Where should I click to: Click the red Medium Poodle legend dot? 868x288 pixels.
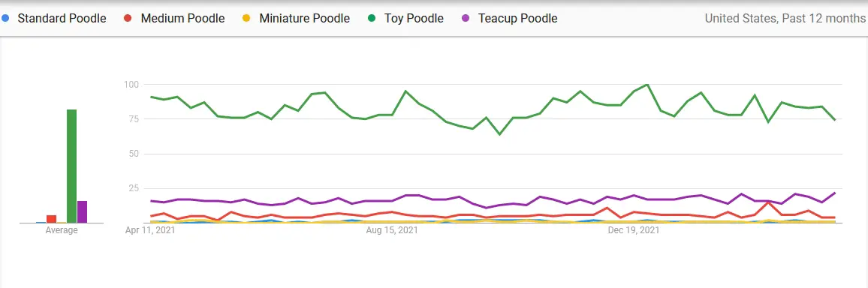pyautogui.click(x=128, y=18)
